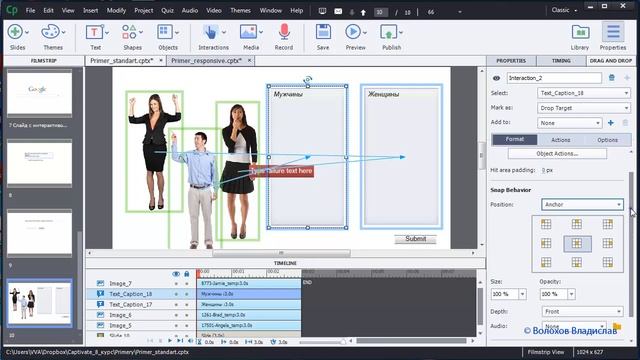Choose top-right anchor snap position
This screenshot has height=360, width=640.
pyautogui.click(x=607, y=224)
